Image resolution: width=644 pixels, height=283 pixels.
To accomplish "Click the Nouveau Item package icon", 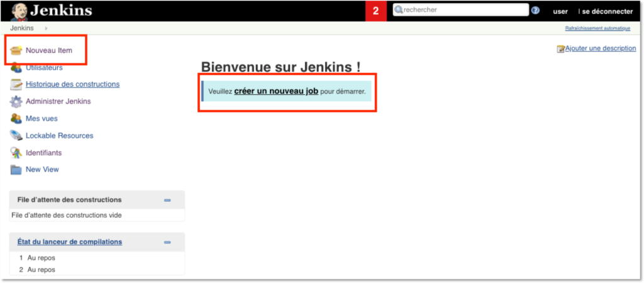I will [16, 50].
